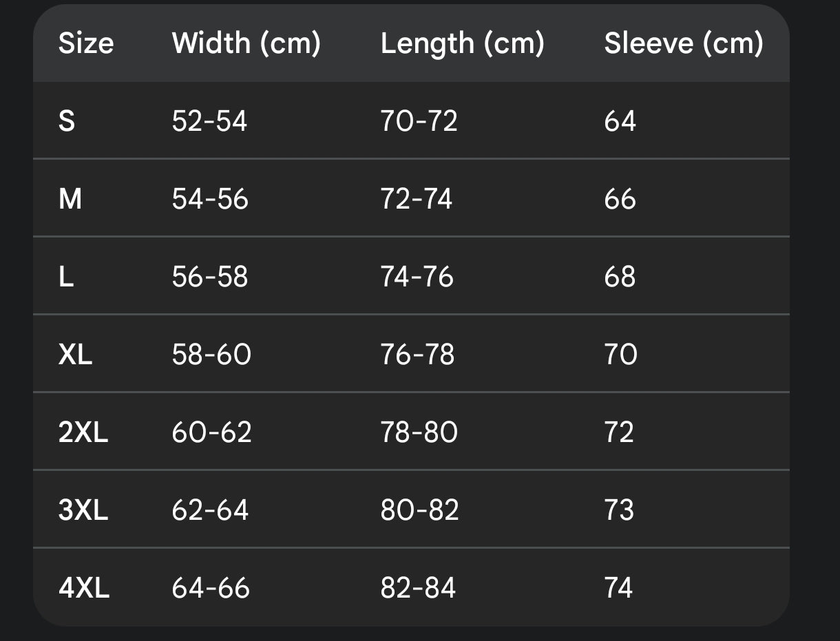Select the XL size row label

coord(76,355)
